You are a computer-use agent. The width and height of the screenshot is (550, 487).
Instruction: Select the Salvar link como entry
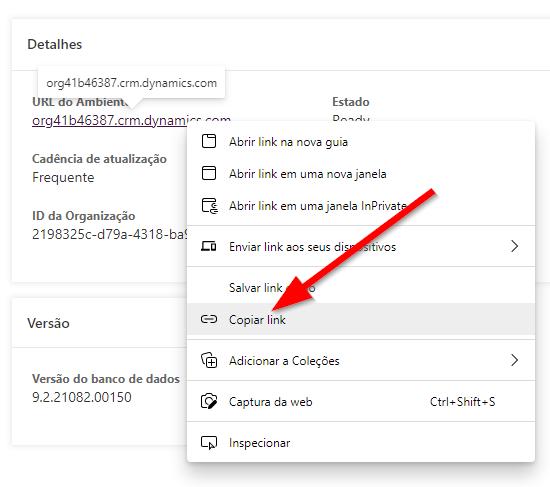pyautogui.click(x=361, y=288)
